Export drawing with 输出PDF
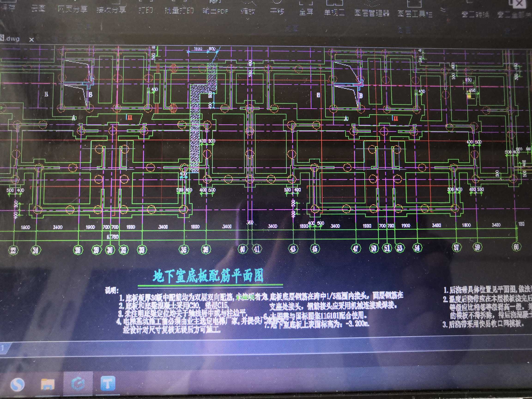 pos(215,11)
